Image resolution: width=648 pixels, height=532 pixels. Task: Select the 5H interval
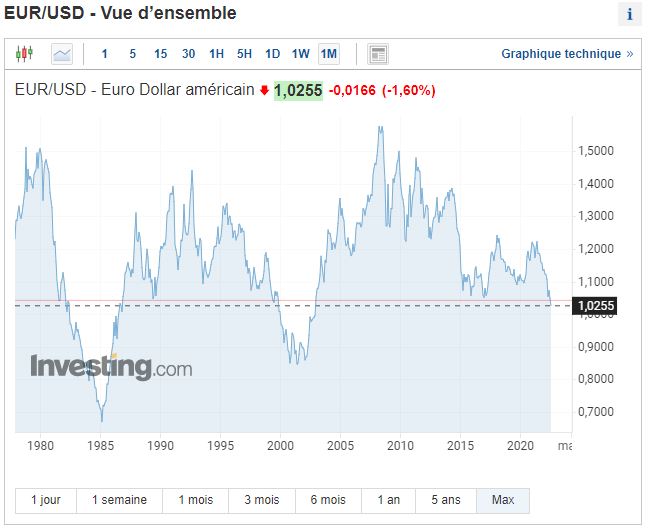coord(245,53)
